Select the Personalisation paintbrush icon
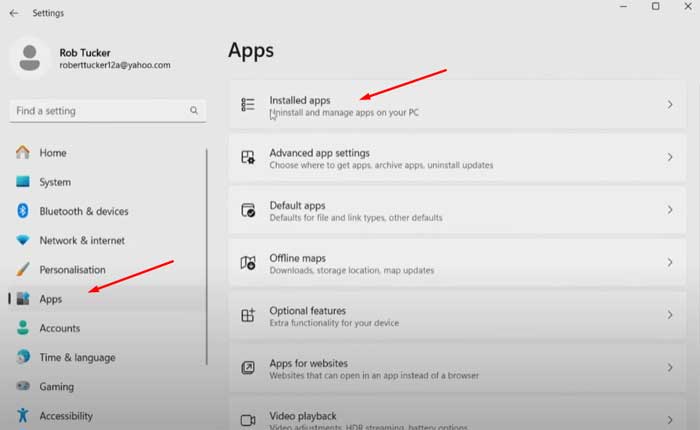Viewport: 700px width, 430px height. point(23,270)
